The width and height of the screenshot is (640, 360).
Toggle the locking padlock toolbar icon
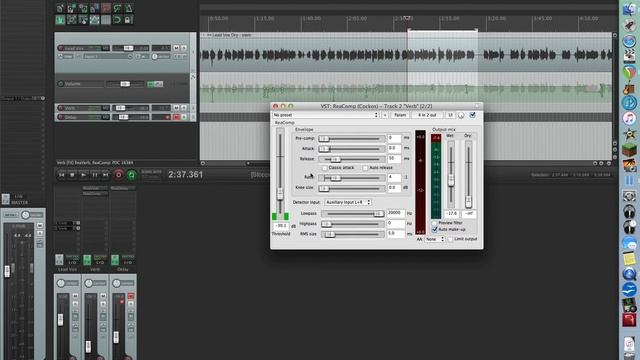[x=129, y=20]
